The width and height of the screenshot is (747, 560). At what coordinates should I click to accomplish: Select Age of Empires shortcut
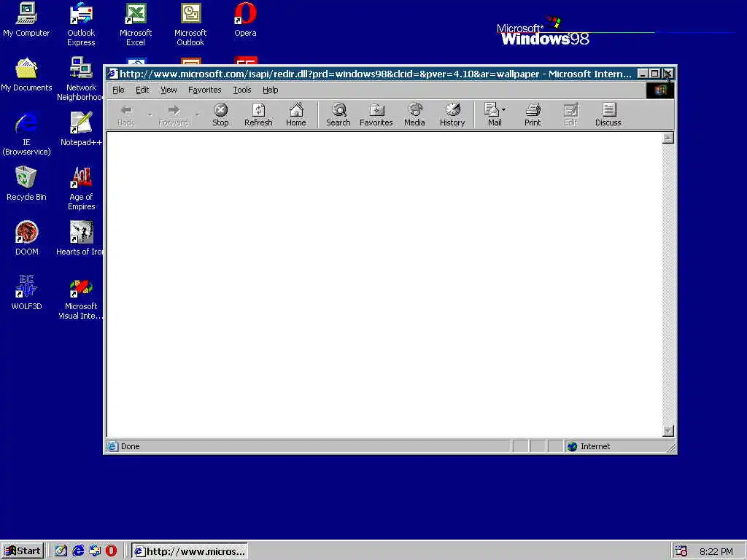tap(81, 188)
